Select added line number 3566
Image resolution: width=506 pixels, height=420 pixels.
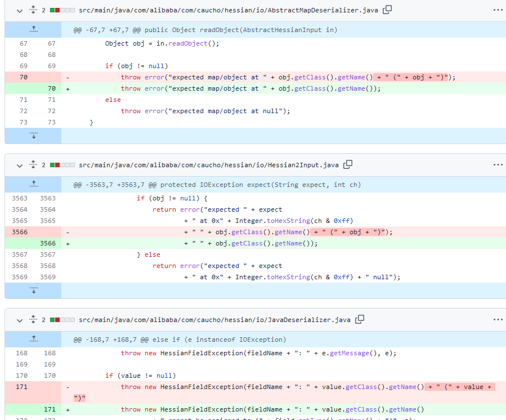[x=48, y=243]
